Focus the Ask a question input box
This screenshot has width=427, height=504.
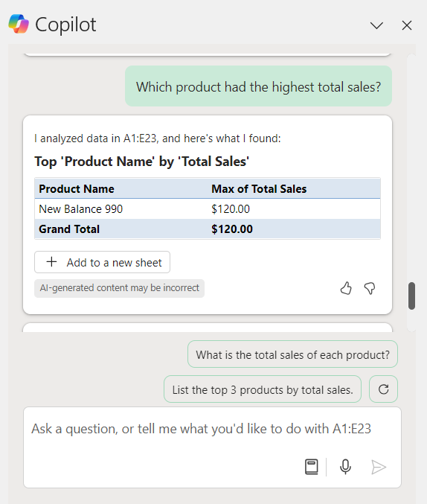(x=212, y=447)
